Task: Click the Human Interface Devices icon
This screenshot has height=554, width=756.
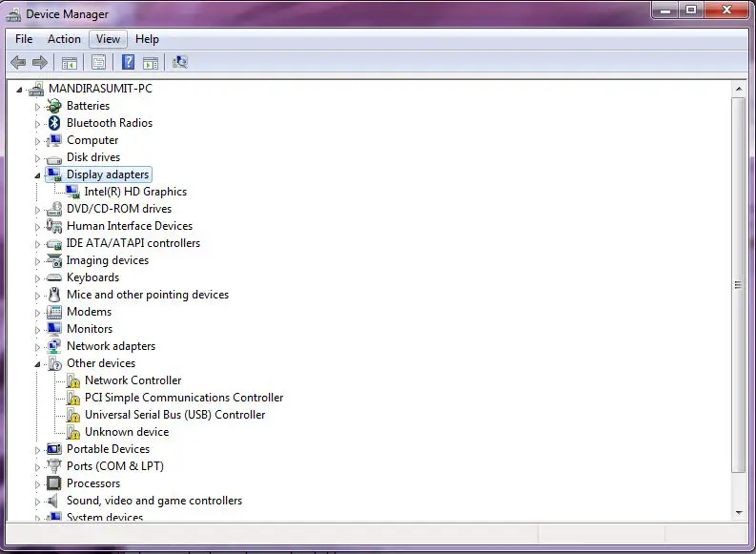Action: click(54, 226)
